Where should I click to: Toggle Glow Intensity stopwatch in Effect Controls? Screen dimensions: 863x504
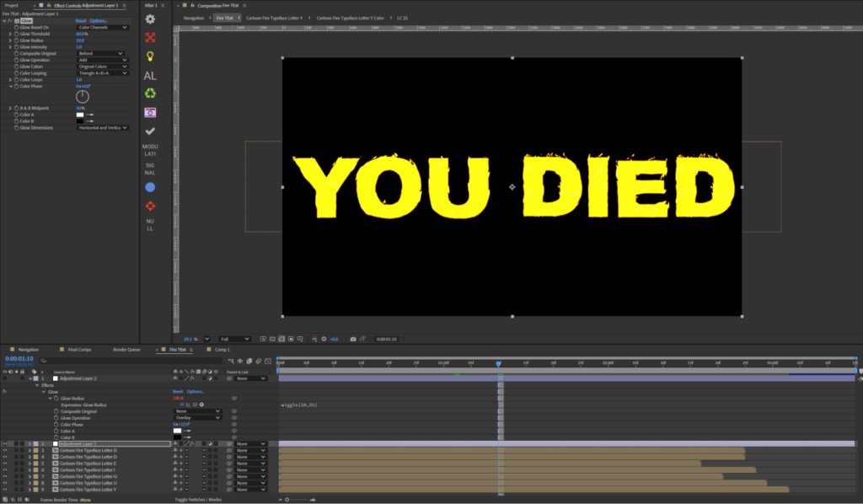click(x=16, y=46)
